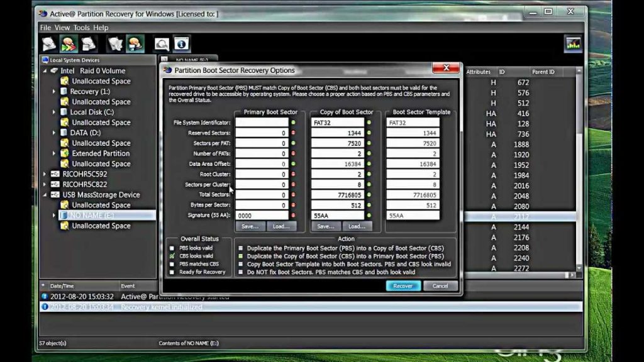The width and height of the screenshot is (644, 362).
Task: Select Do NOT fix Boot Sectors option
Action: [241, 271]
